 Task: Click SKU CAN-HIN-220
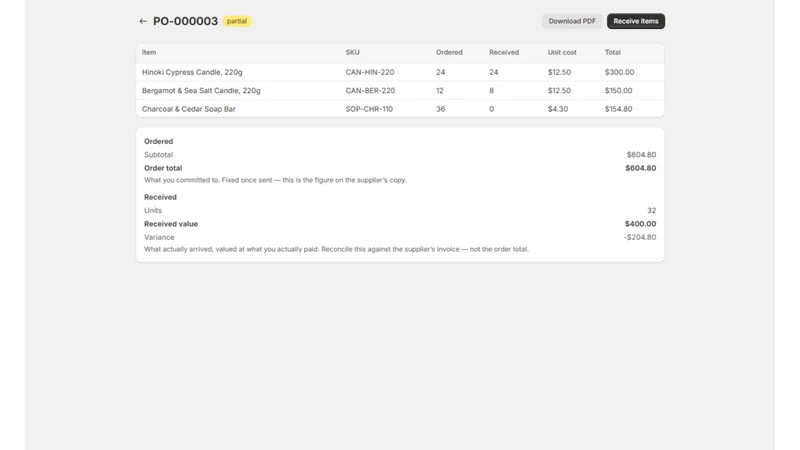tap(370, 72)
